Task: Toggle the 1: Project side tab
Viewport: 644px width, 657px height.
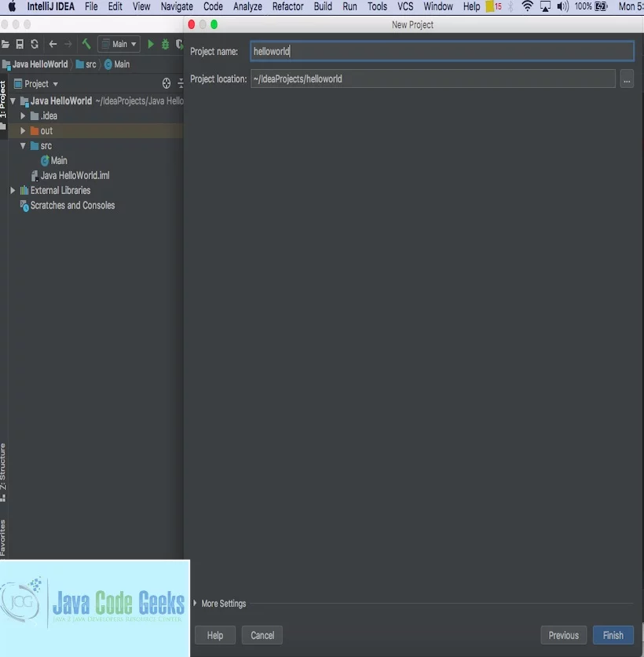Action: coord(3,104)
